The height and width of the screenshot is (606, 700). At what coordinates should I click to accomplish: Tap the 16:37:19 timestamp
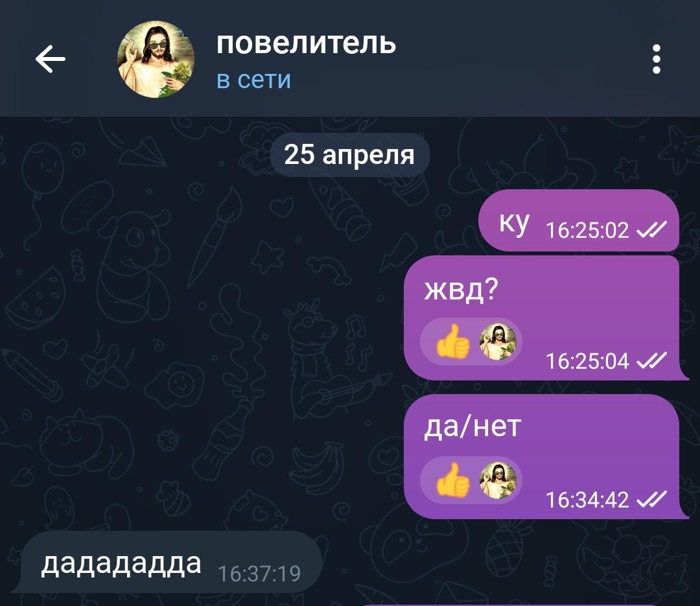point(259,574)
